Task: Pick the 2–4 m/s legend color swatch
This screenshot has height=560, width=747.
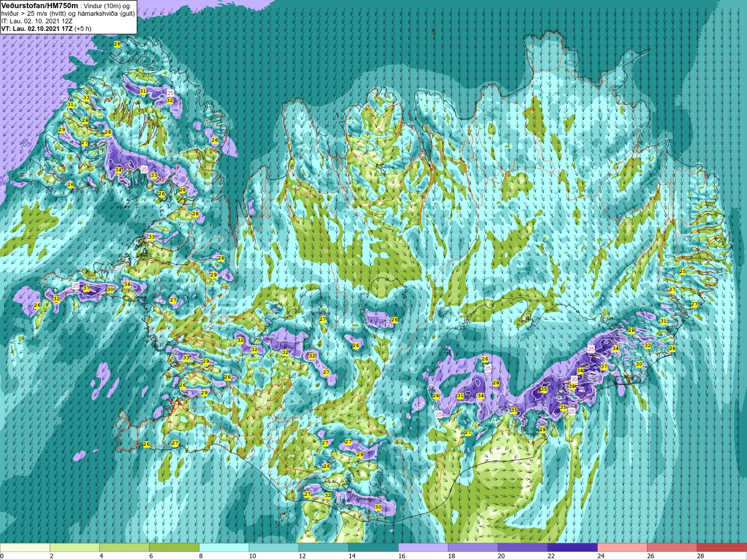Action: tap(75, 548)
